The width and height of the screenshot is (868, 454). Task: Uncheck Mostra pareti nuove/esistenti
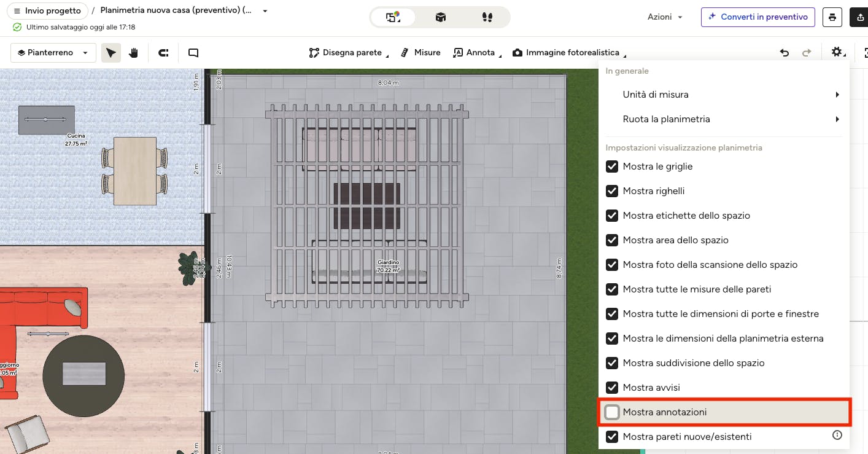coord(612,437)
